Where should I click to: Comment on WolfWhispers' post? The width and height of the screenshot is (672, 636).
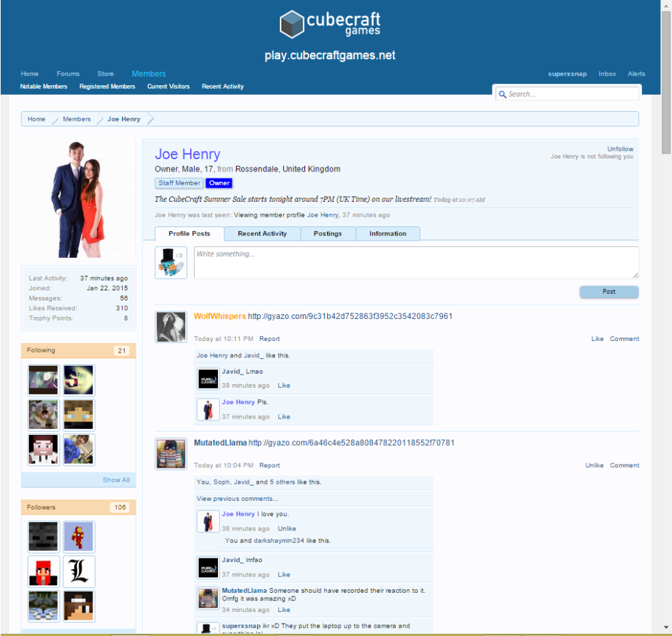(625, 339)
